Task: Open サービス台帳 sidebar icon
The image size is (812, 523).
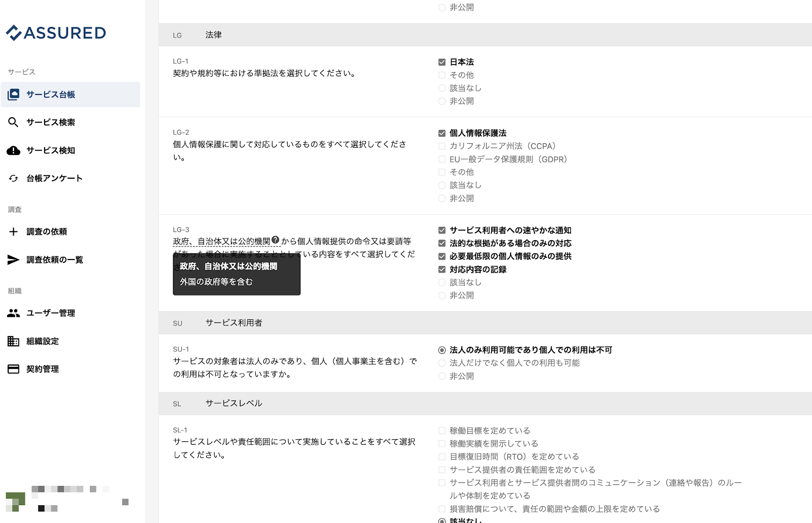Action: pos(14,94)
